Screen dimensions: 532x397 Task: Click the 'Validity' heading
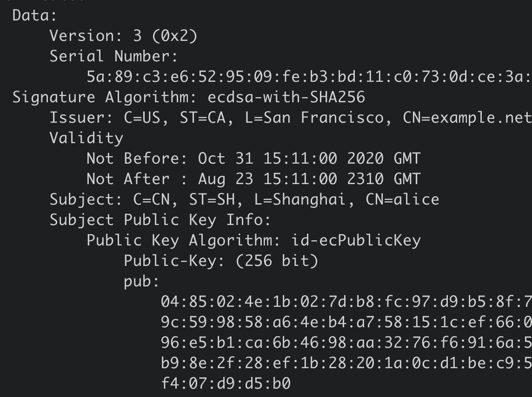pyautogui.click(x=86, y=138)
